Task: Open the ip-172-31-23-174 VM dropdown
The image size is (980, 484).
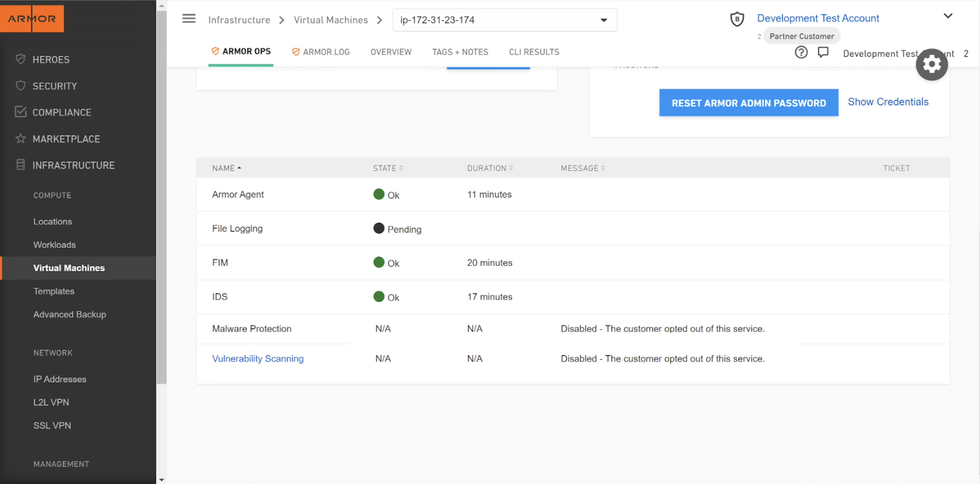Action: (504, 20)
